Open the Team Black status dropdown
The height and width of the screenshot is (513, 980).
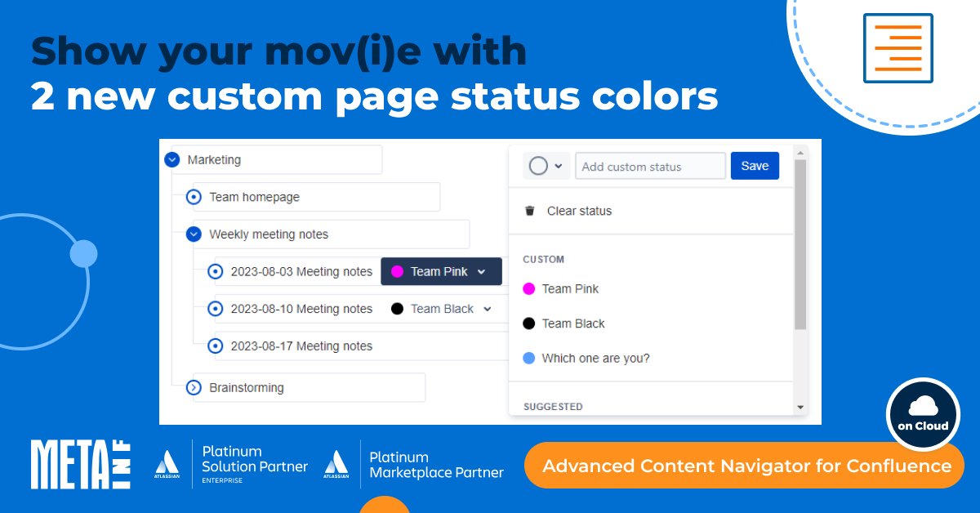(442, 309)
